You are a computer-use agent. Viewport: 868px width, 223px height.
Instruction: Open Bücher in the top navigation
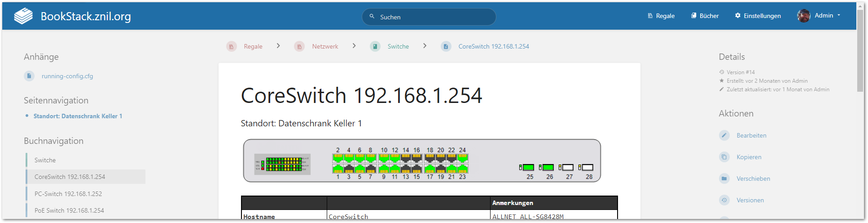705,16
